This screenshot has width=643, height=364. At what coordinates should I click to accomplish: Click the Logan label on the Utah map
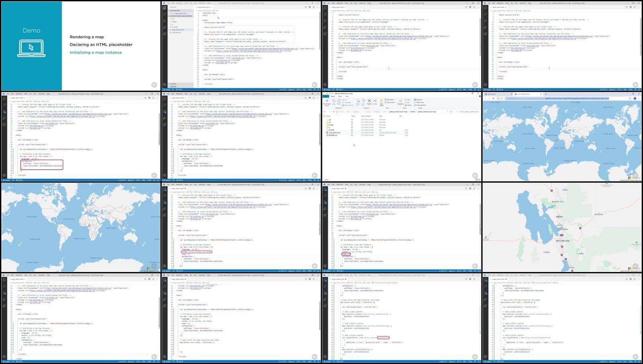pyautogui.click(x=565, y=190)
